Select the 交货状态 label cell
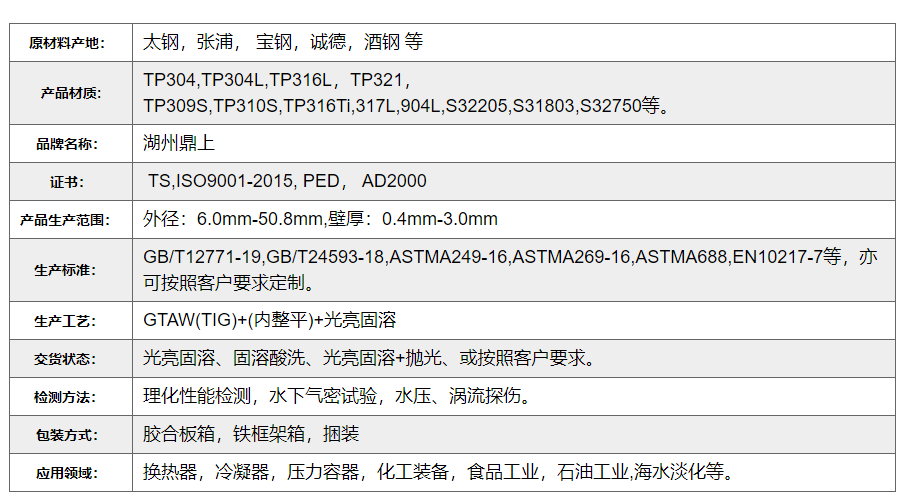903x502 pixels. (x=67, y=359)
